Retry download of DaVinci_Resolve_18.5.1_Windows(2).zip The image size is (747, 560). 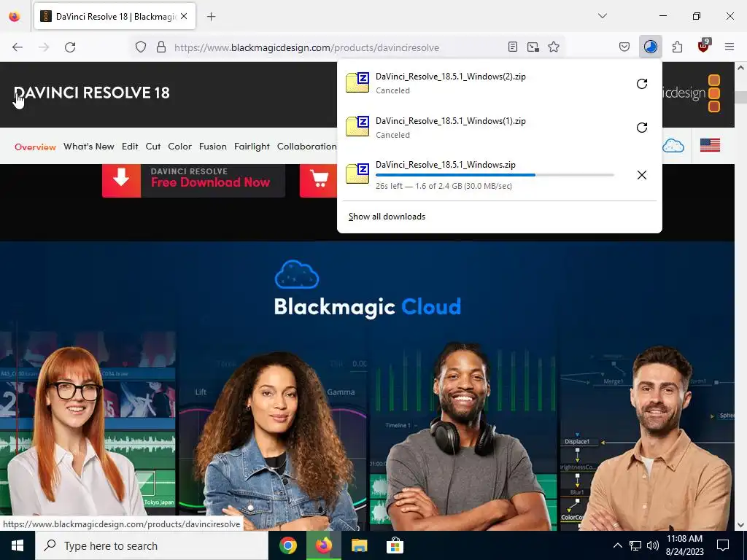642,84
